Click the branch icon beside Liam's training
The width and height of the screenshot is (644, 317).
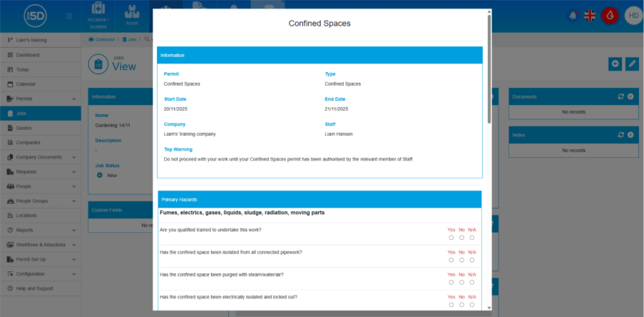(10, 40)
